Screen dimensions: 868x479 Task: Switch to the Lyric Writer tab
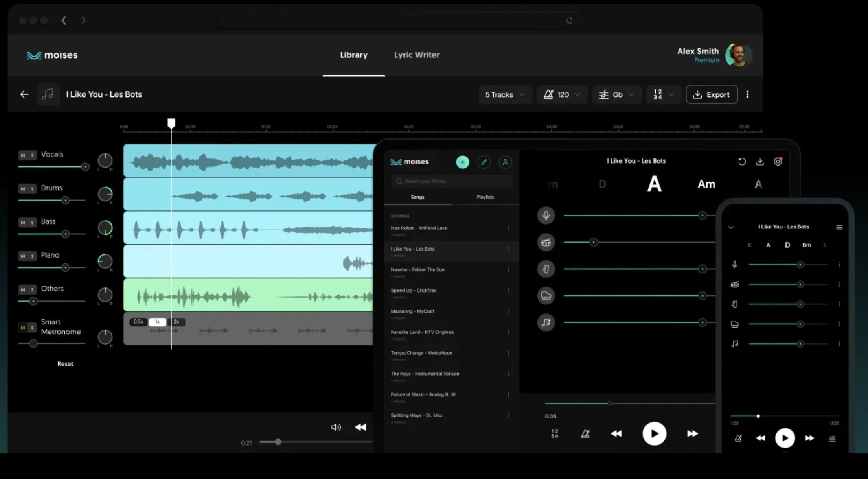coord(417,55)
